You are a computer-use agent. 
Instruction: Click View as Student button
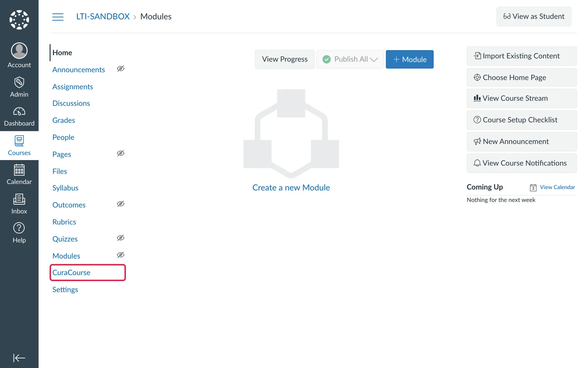click(x=534, y=17)
